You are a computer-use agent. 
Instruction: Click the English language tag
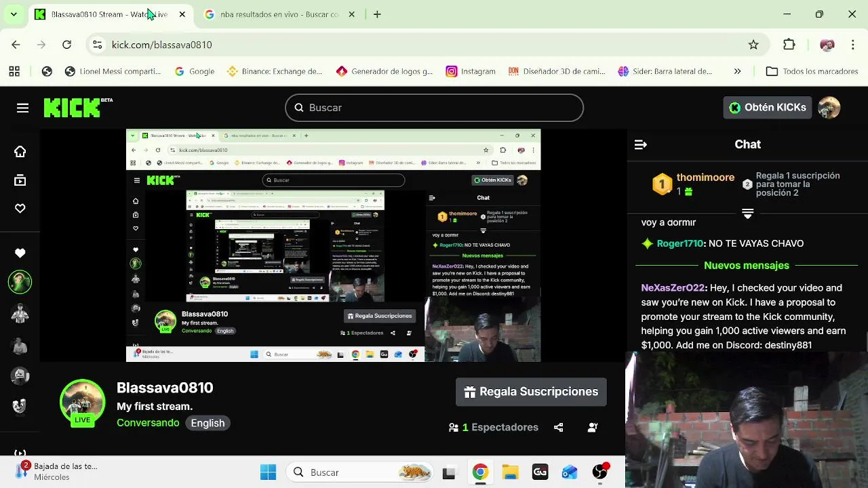[x=208, y=423]
